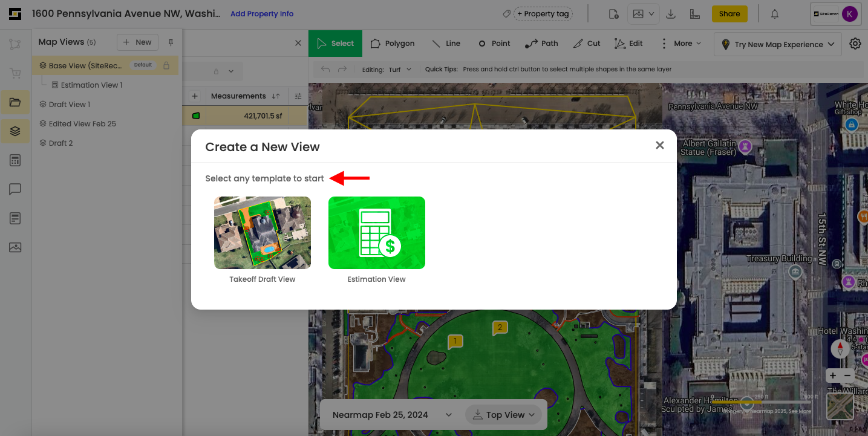
Task: Choose the Polygon drawing tool
Action: pyautogui.click(x=393, y=44)
